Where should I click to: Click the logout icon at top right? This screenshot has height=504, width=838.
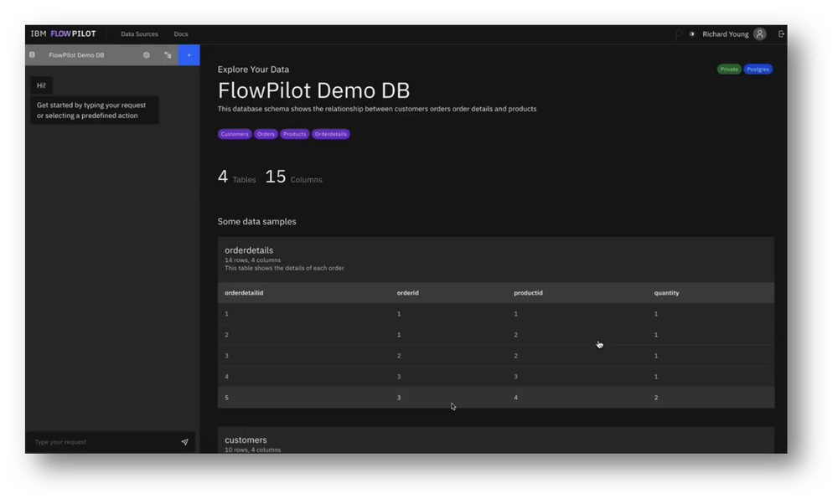(x=781, y=34)
